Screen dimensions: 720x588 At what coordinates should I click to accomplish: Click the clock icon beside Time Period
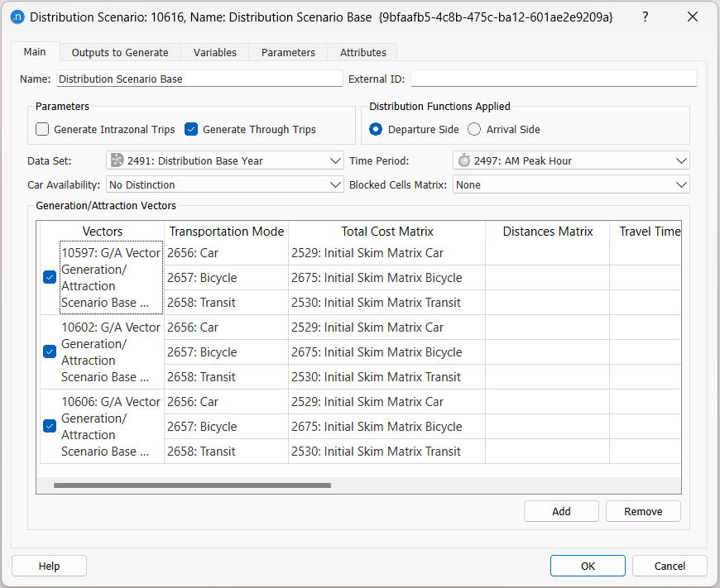463,160
